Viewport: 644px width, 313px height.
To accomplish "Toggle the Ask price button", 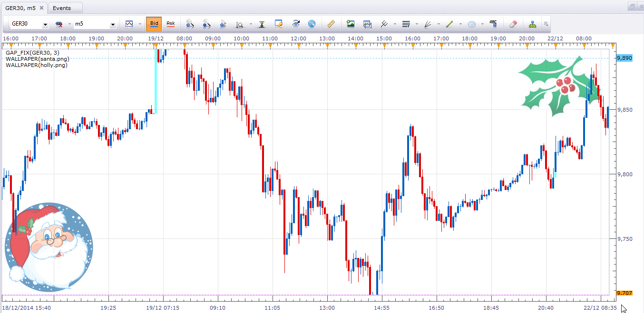I will pos(171,24).
